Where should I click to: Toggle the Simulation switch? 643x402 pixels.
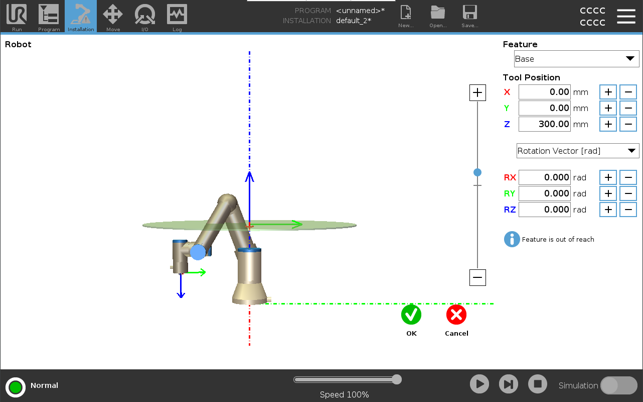617,385
